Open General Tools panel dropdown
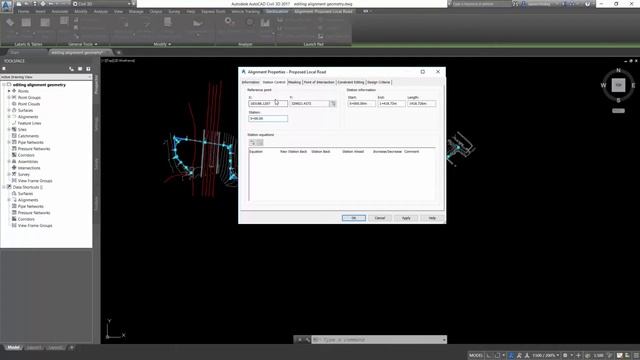640x360 pixels. click(82, 44)
